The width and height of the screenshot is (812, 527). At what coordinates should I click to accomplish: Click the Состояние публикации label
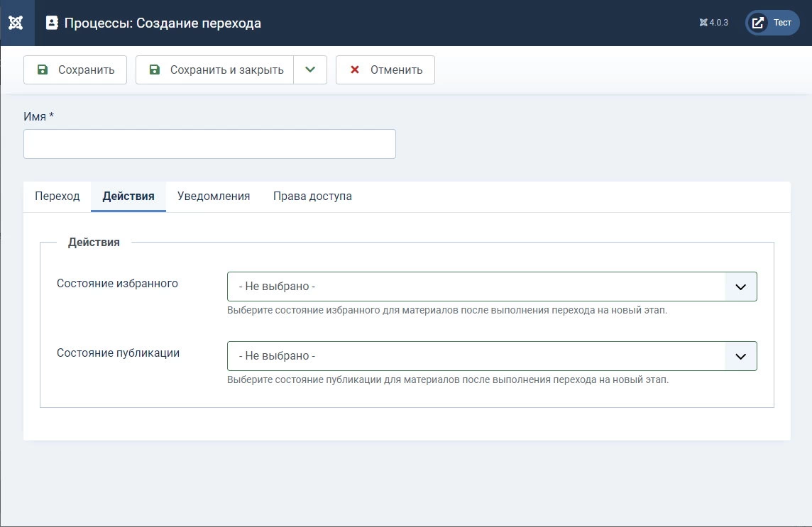pos(118,353)
